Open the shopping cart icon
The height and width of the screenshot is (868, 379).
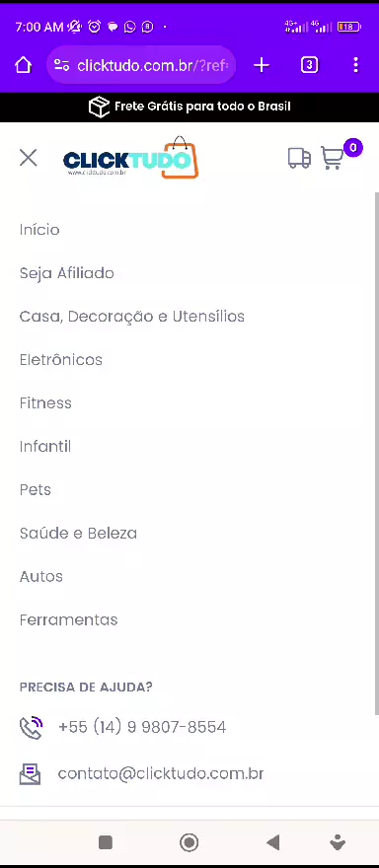[333, 158]
